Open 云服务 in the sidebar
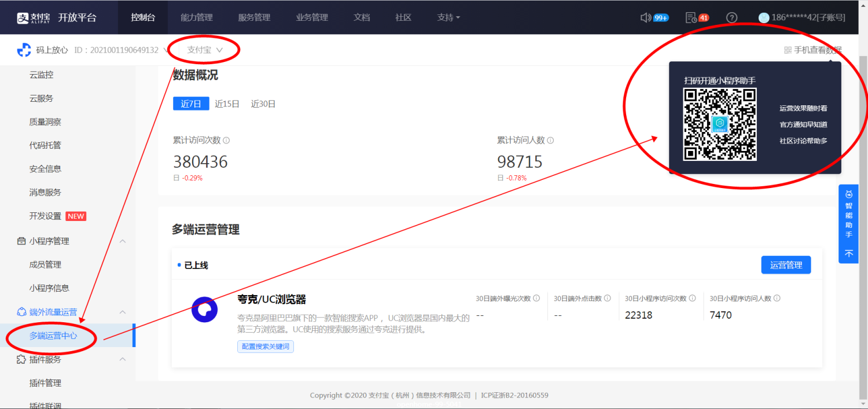The width and height of the screenshot is (868, 409). pyautogui.click(x=41, y=98)
